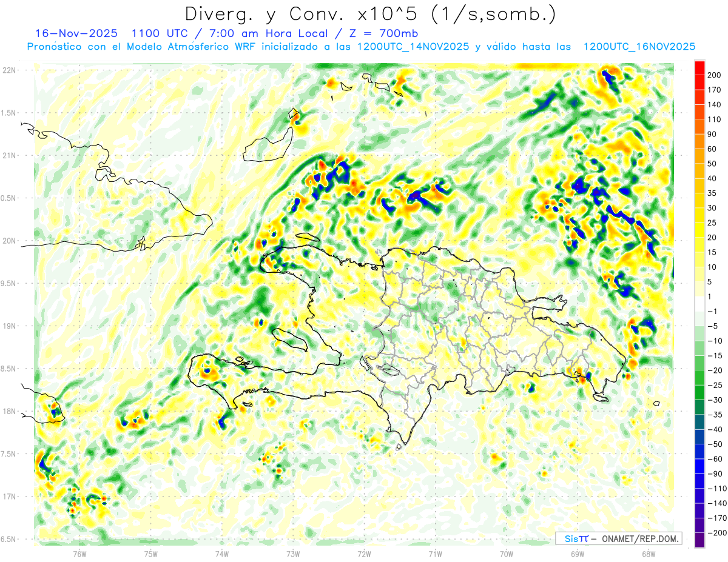Click the dark purple swatch at color bar bottom
Viewport: 728px width, 562px height.
pos(699,540)
